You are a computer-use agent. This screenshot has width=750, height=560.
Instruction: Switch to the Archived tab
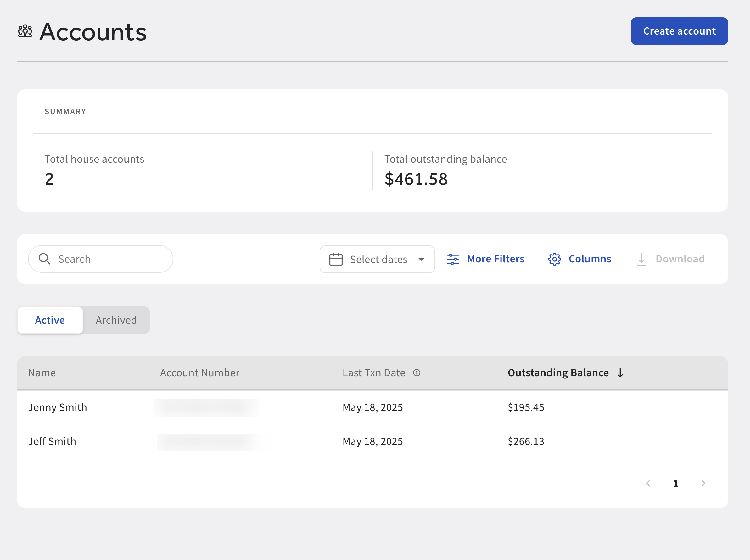click(116, 320)
